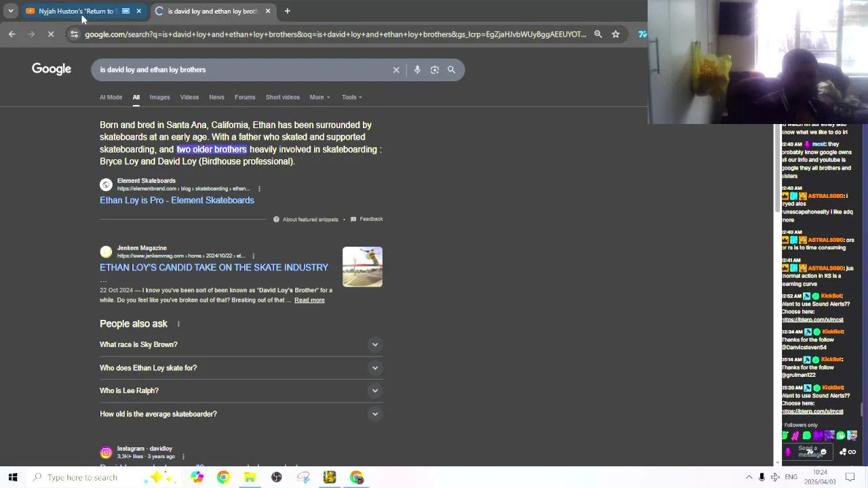Submit search with magnifier icon

[x=452, y=69]
